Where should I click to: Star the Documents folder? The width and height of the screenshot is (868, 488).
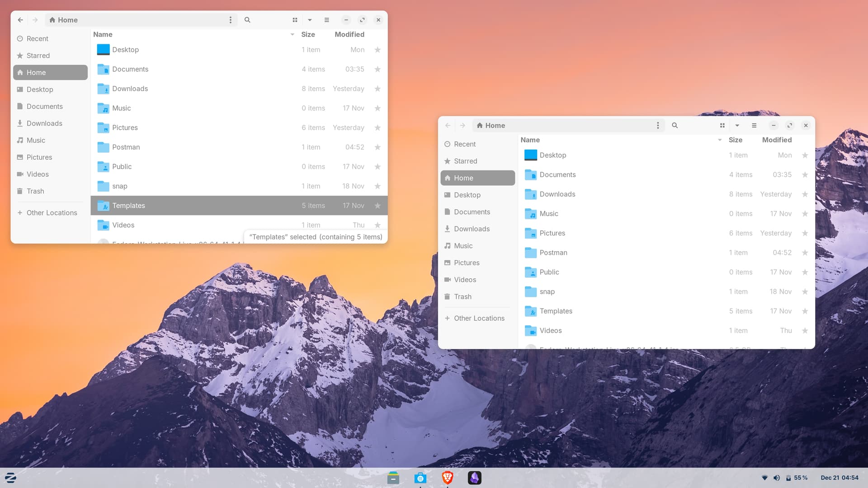pos(805,174)
